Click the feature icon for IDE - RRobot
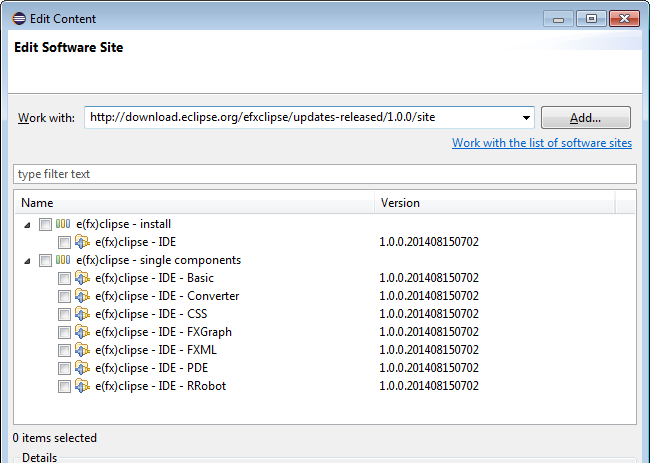 pos(82,386)
